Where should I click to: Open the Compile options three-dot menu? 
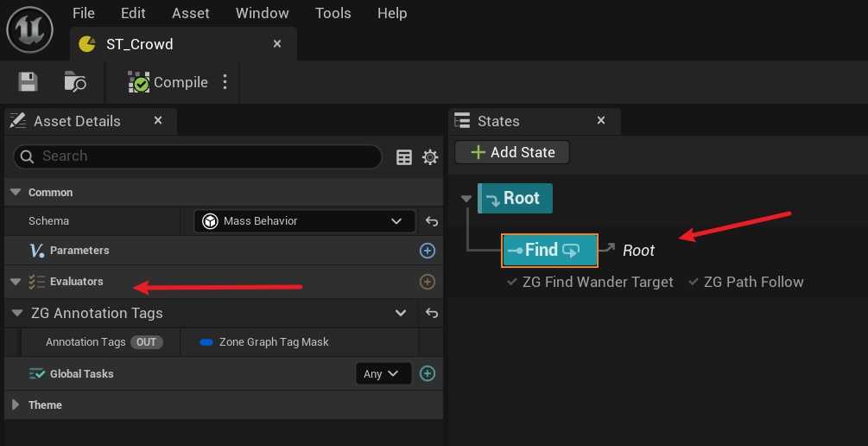point(225,82)
